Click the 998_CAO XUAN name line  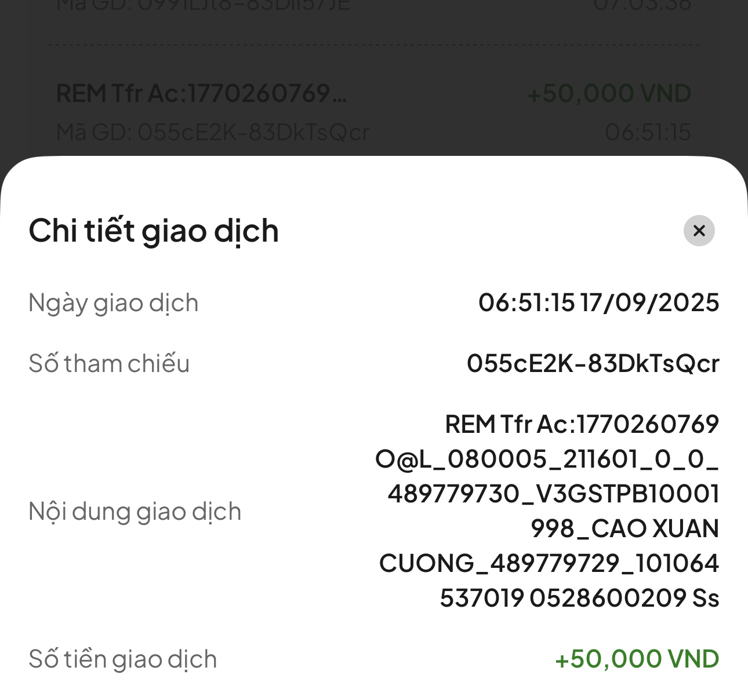tap(624, 528)
